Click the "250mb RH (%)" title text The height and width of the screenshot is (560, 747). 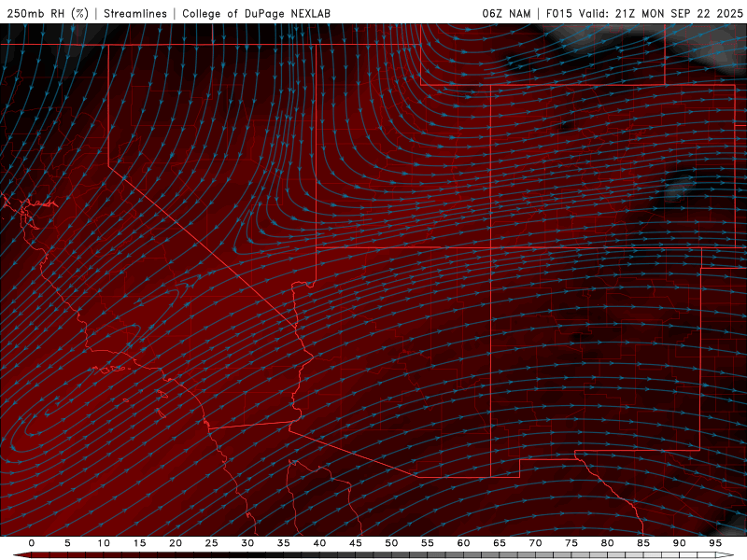click(x=48, y=13)
